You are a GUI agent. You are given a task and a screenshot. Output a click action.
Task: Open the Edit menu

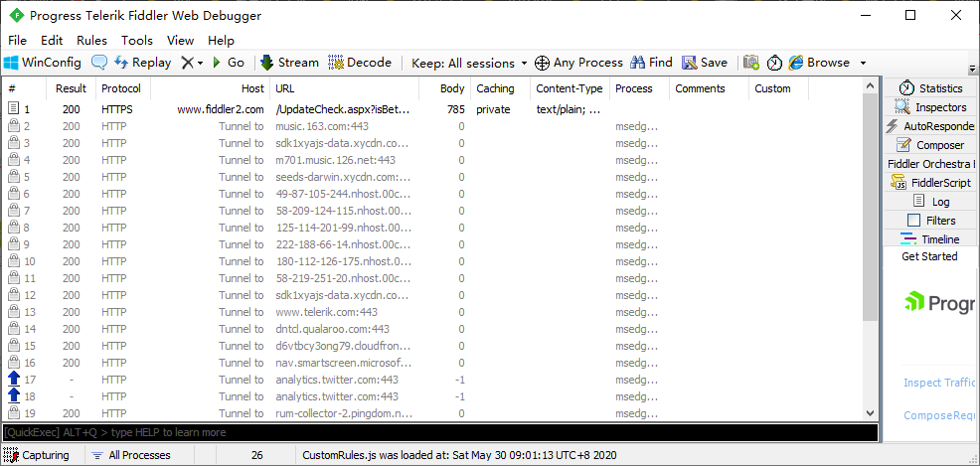[x=52, y=41]
